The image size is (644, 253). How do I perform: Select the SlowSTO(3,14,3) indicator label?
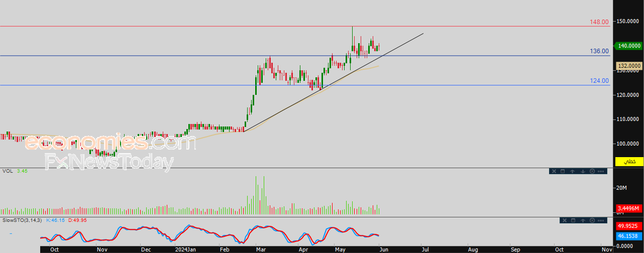coord(22,220)
